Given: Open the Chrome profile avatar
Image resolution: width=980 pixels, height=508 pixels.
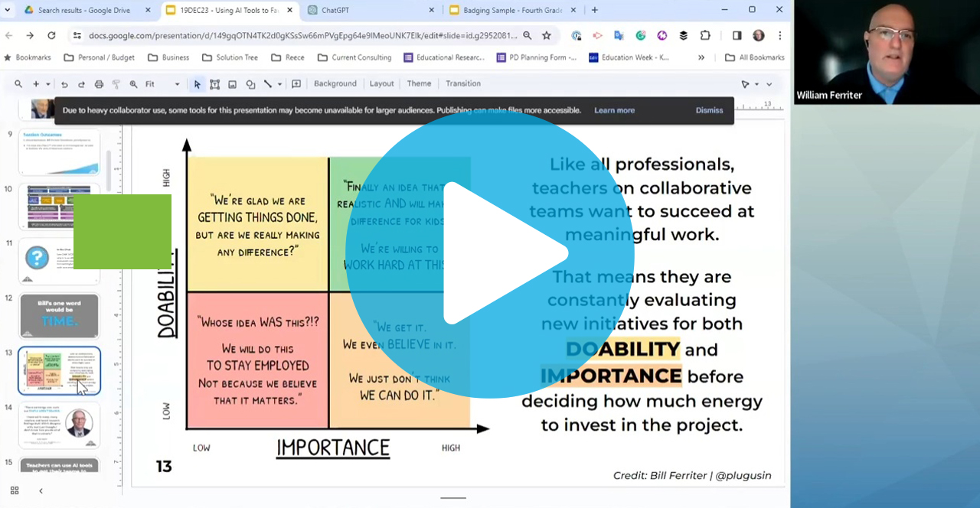Looking at the screenshot, I should tap(759, 35).
